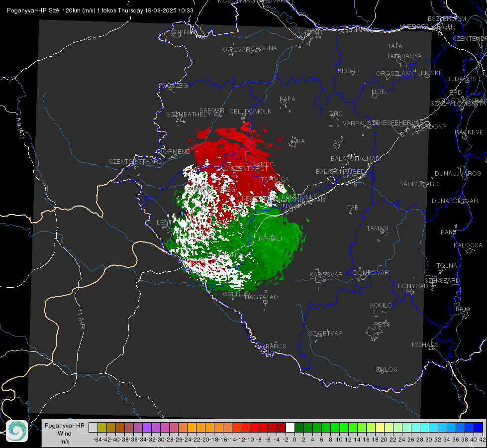Image resolution: width=487 pixels, height=448 pixels.
Task: Click the SZENTGOTTHARD city label
Action: [136, 162]
